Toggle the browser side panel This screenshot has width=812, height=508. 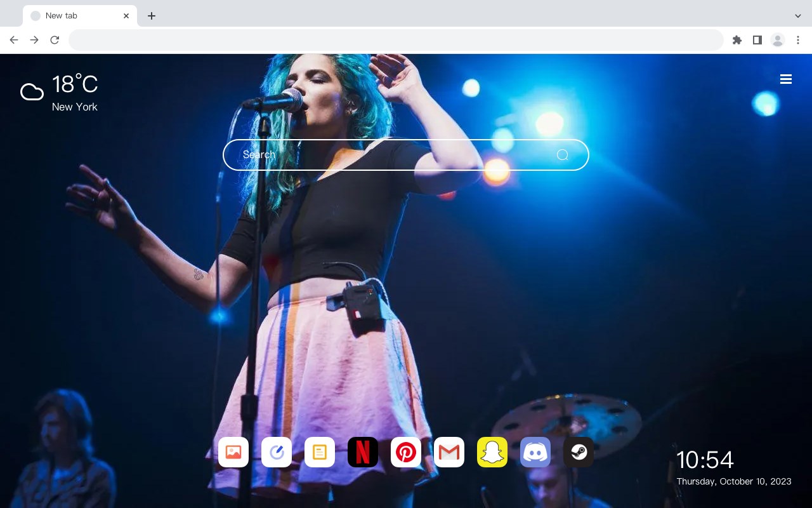click(757, 40)
